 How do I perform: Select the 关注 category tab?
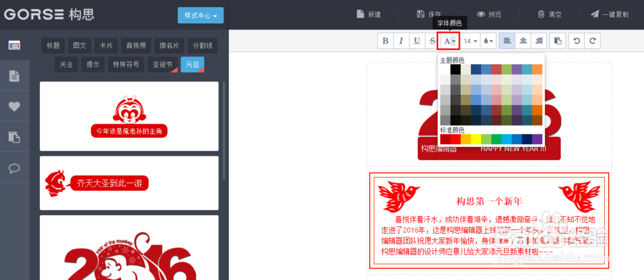(x=66, y=64)
